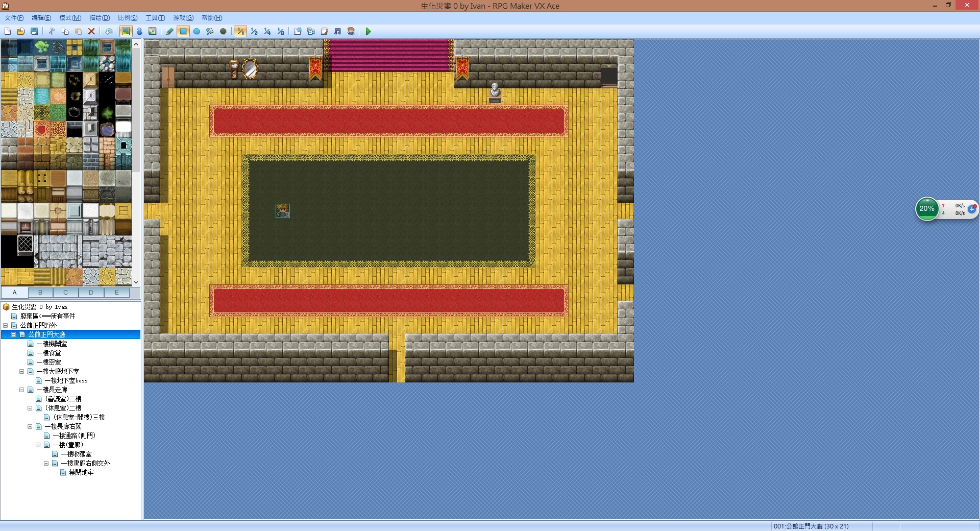The image size is (980, 531).
Task: Open the 编辑(E) menu
Action: tap(41, 18)
